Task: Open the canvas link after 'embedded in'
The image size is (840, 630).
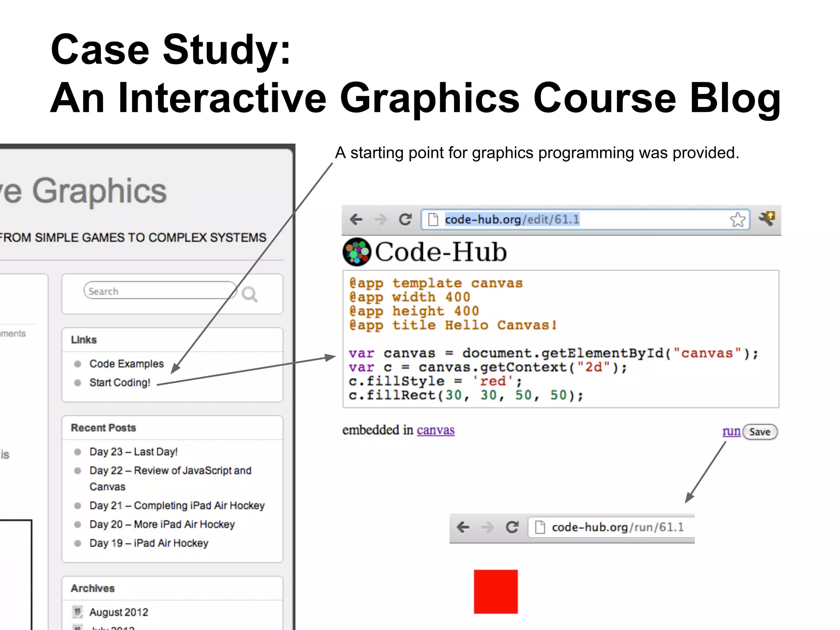Action: [x=436, y=430]
